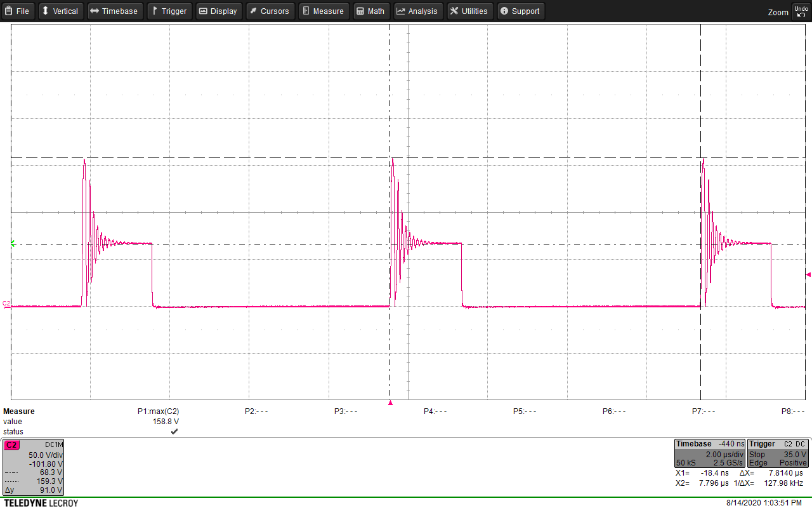Open the Measure menu

pos(324,11)
